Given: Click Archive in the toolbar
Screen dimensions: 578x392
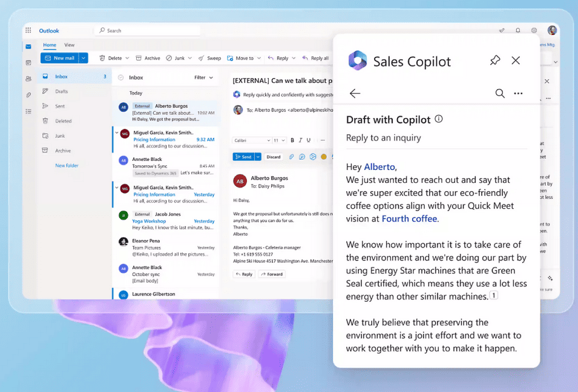Looking at the screenshot, I should (148, 58).
